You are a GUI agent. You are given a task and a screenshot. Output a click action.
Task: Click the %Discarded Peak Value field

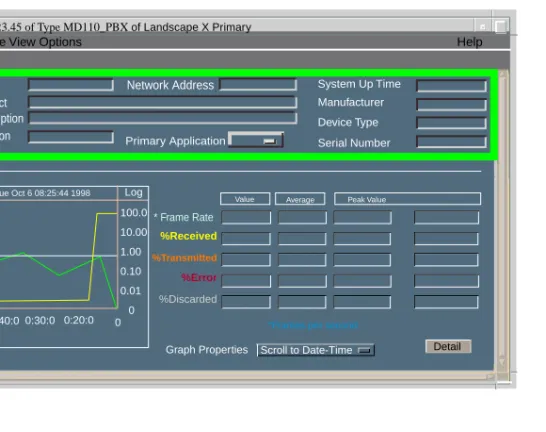(x=362, y=302)
